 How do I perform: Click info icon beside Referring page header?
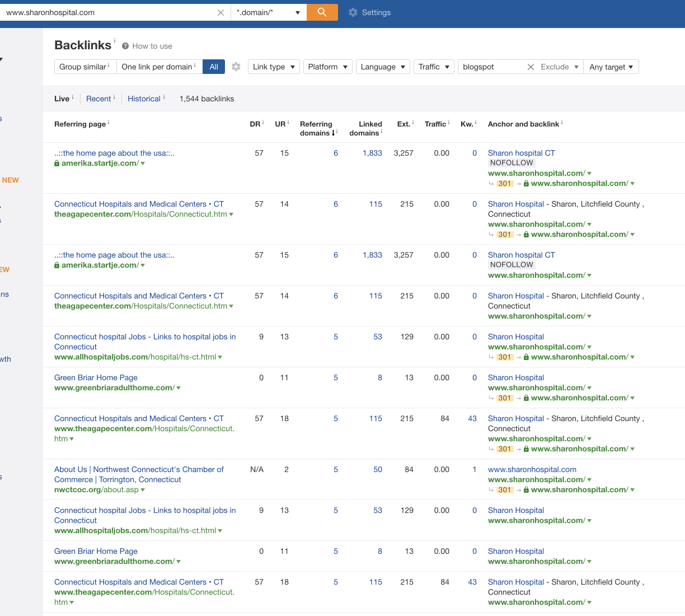(x=109, y=122)
